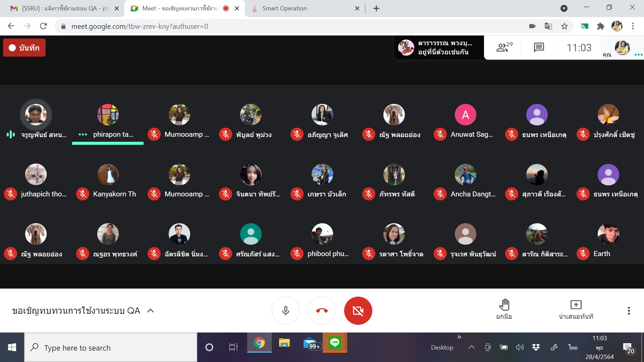This screenshot has height=362, width=644.
Task: Expand the Desktop toolbar chevron on the taskbar
Action: (x=459, y=337)
